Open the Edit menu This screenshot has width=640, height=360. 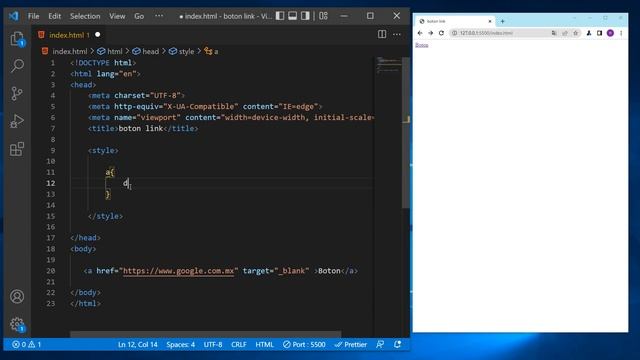pyautogui.click(x=54, y=16)
